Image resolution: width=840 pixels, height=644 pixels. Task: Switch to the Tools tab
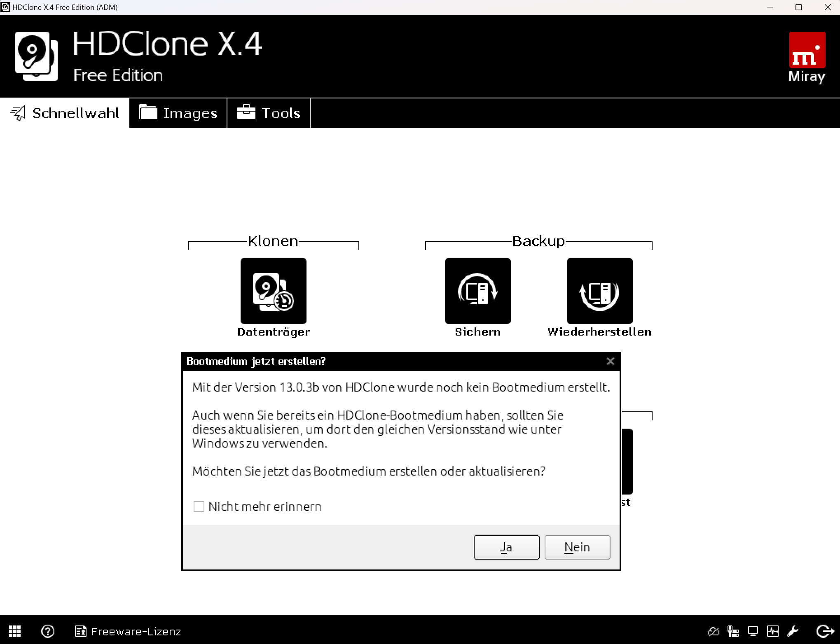(x=269, y=113)
